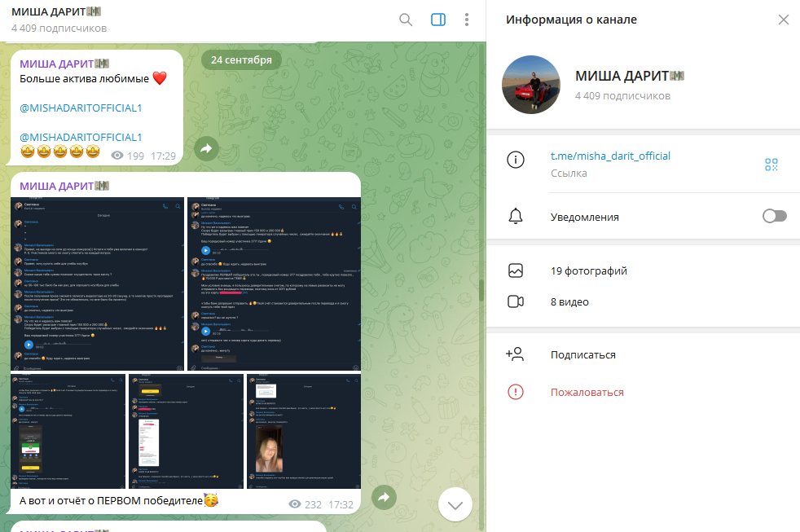Click the caption А вот и отчёт о ПЕРВОМ победителе
Viewport: 800px width, 532px height.
[119, 500]
